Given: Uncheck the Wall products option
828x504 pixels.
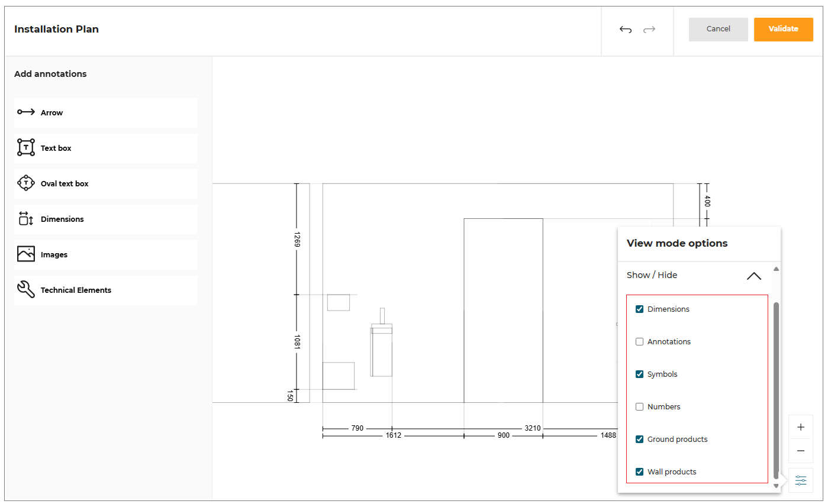Looking at the screenshot, I should [x=639, y=471].
